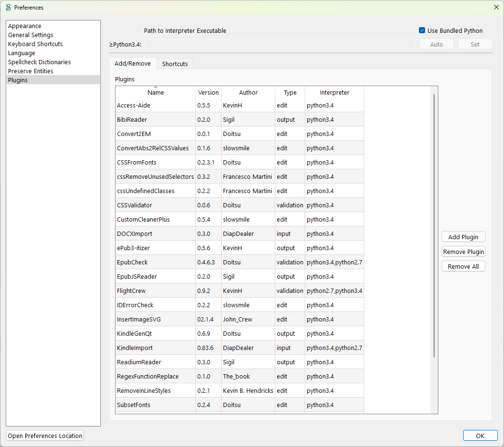The width and height of the screenshot is (504, 447).
Task: Select the ePub3-itizer plugin row
Action: point(240,248)
